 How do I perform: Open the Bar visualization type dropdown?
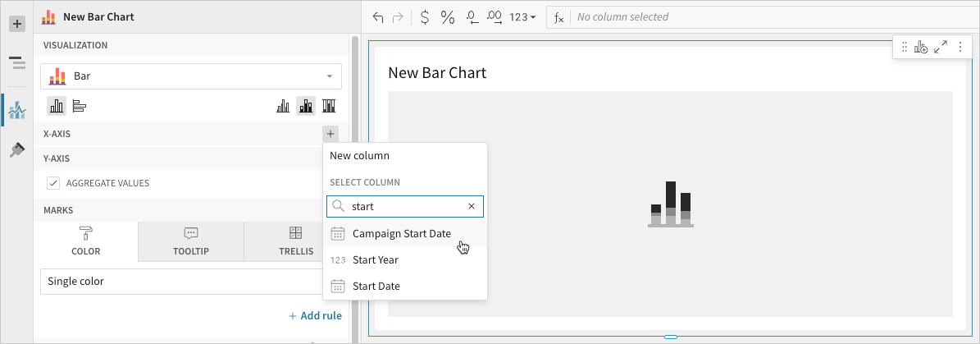[191, 76]
